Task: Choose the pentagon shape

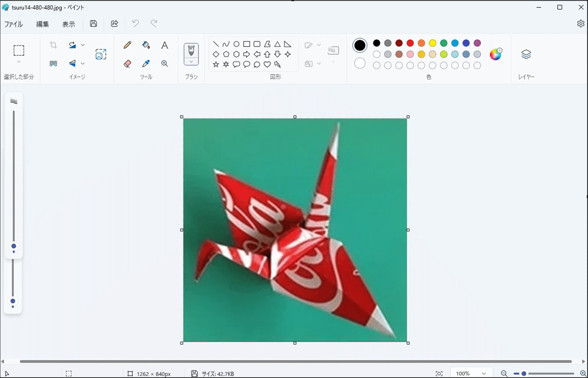Action: (226, 54)
